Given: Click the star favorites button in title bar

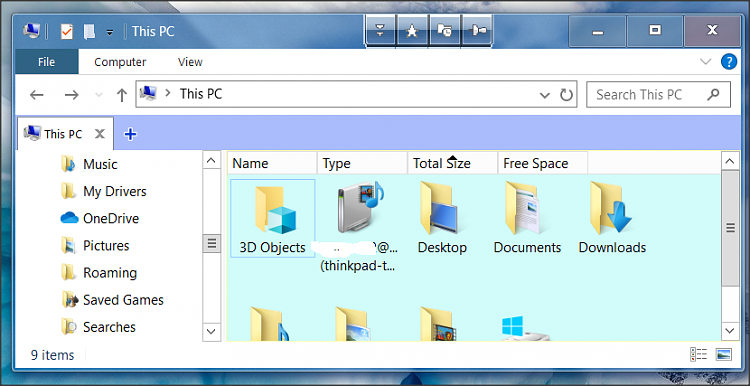Looking at the screenshot, I should pyautogui.click(x=412, y=31).
